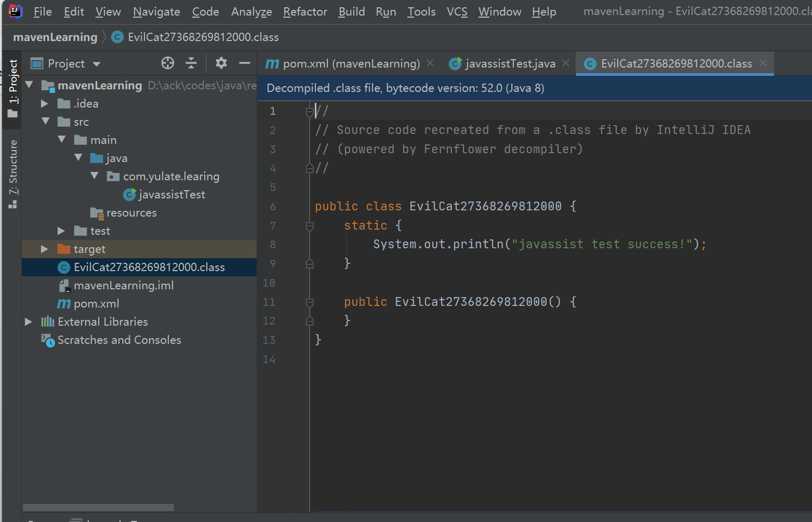The width and height of the screenshot is (812, 522).
Task: Click fold marker at constructor line 11
Action: click(310, 302)
